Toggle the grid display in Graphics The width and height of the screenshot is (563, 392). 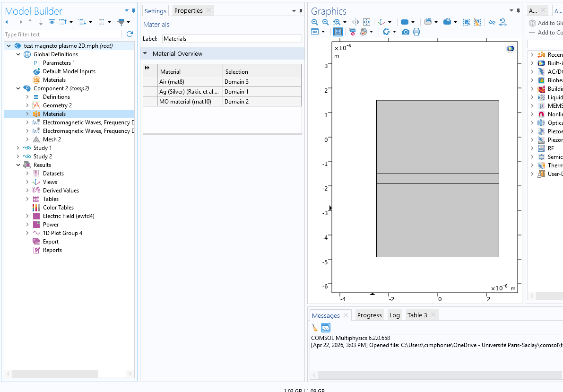338,32
